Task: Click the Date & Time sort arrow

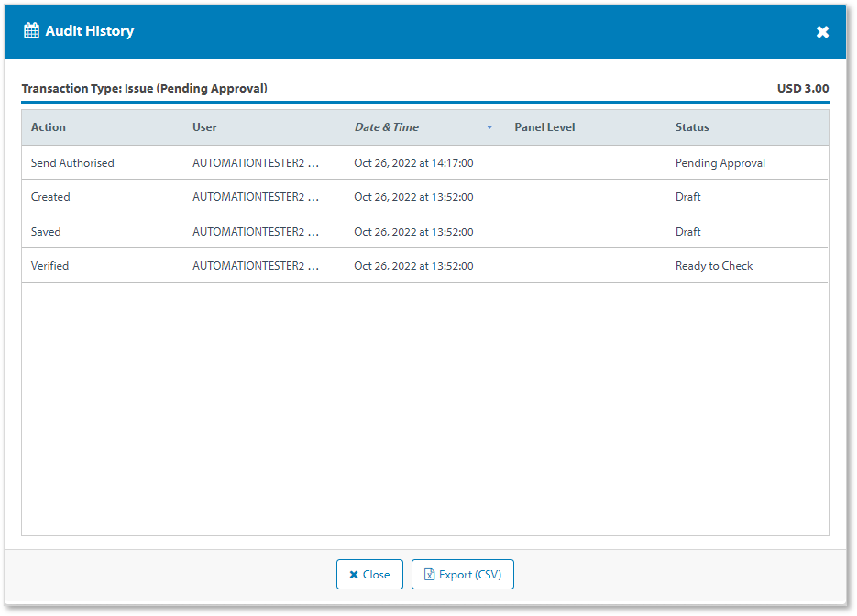Action: tap(489, 127)
